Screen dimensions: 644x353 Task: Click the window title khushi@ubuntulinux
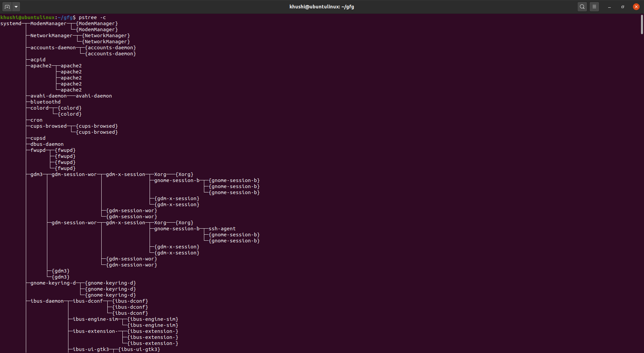pyautogui.click(x=322, y=7)
